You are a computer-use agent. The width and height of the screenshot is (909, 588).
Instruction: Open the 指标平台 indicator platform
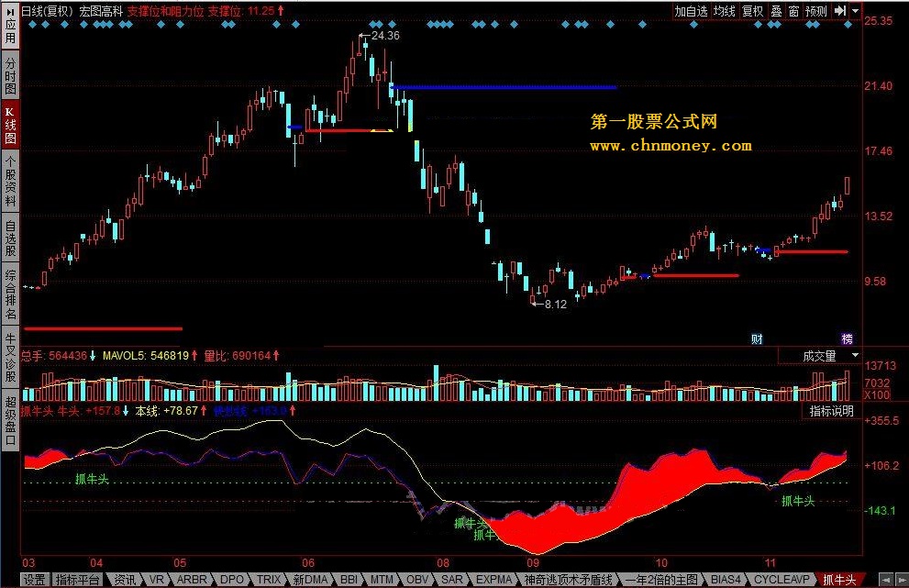[78, 580]
